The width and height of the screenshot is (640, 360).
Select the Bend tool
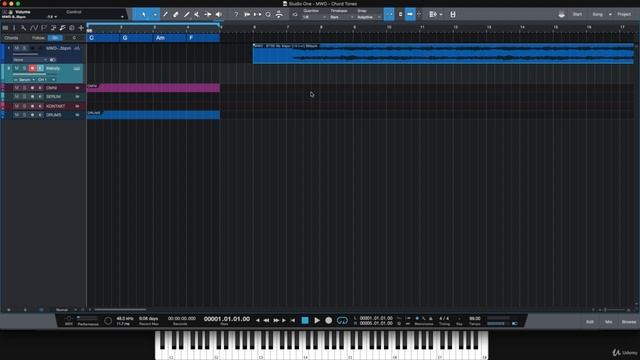208,14
